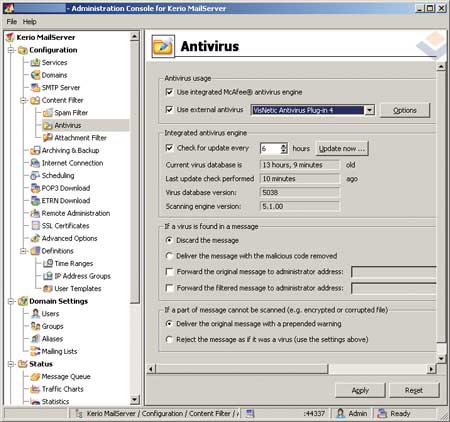
Task: Toggle Use external antivirus checkbox
Action: [x=169, y=109]
